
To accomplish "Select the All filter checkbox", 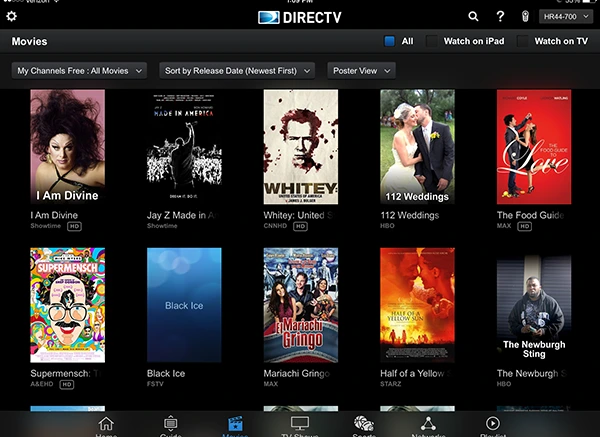I will [390, 42].
